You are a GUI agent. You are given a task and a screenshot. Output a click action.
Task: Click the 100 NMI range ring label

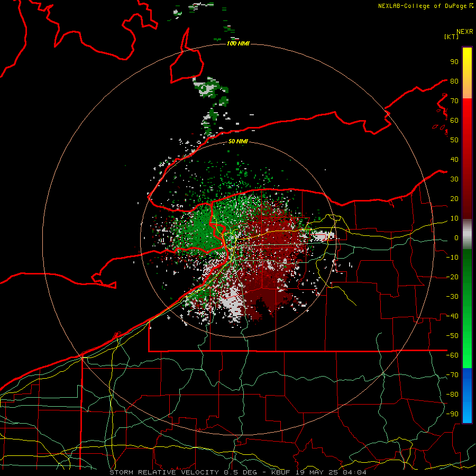238,43
